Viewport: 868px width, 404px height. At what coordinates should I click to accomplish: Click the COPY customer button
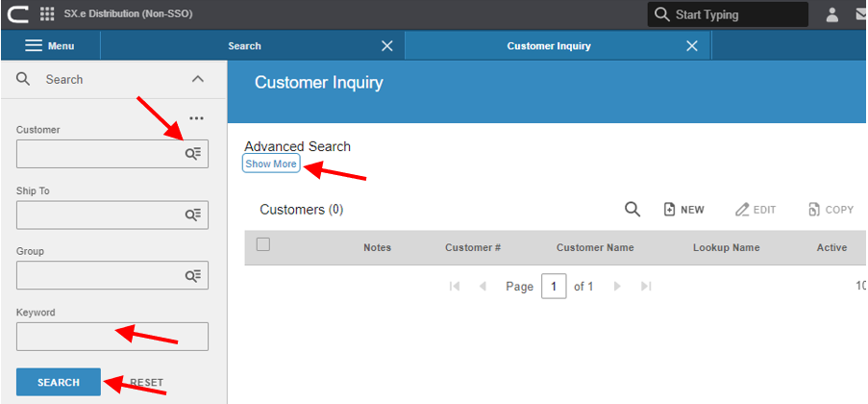(831, 210)
